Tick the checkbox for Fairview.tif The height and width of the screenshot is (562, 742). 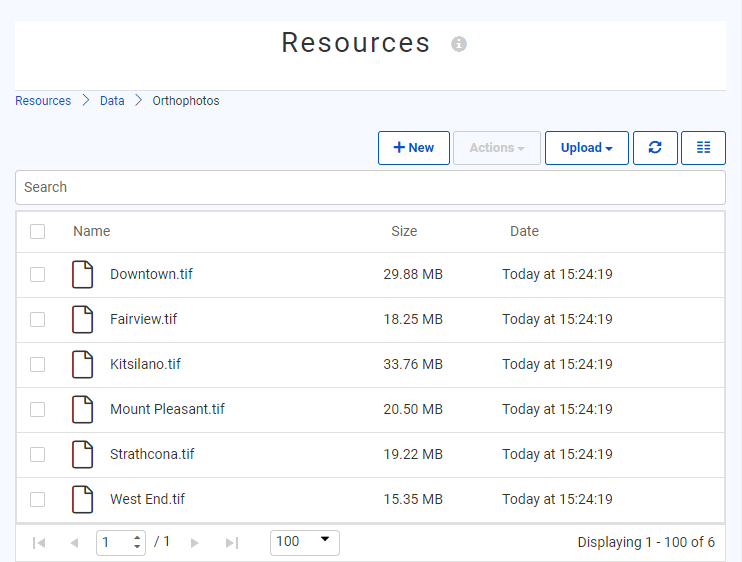tap(38, 320)
